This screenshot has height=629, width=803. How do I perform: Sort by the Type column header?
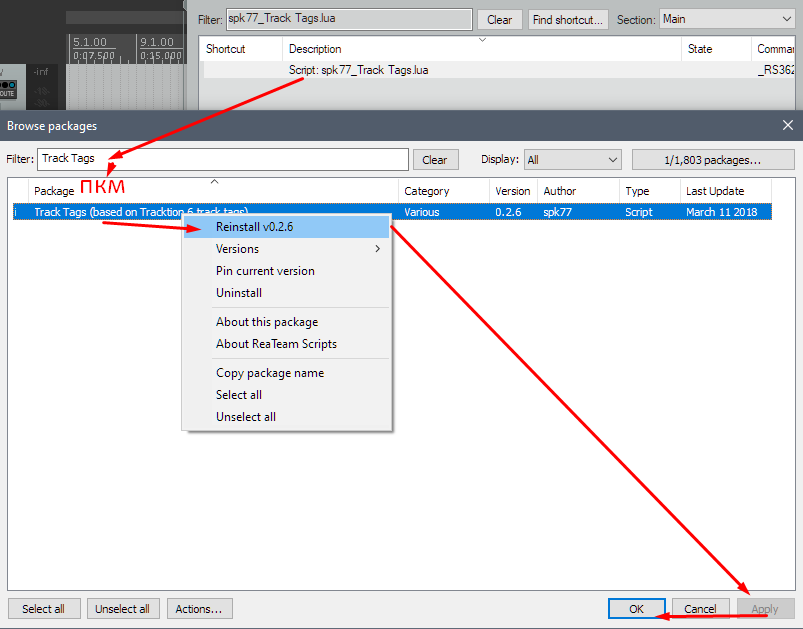649,191
